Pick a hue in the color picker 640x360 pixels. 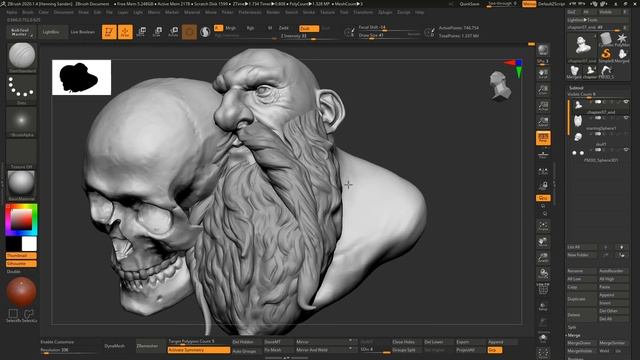point(21,220)
